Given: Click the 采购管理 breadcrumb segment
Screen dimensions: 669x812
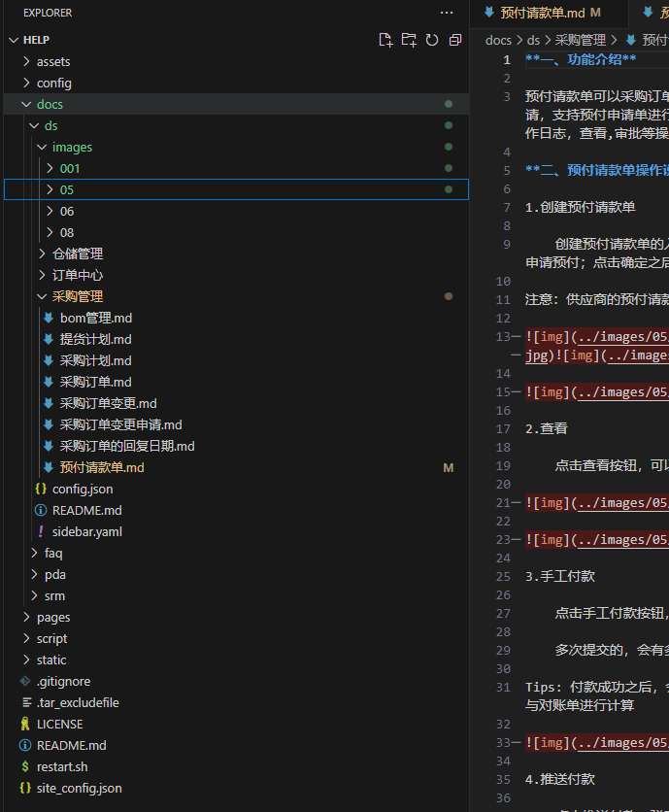Looking at the screenshot, I should pyautogui.click(x=580, y=40).
